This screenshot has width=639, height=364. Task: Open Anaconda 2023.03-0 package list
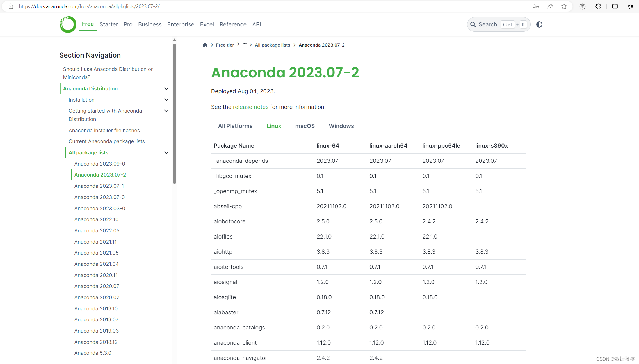[100, 209]
